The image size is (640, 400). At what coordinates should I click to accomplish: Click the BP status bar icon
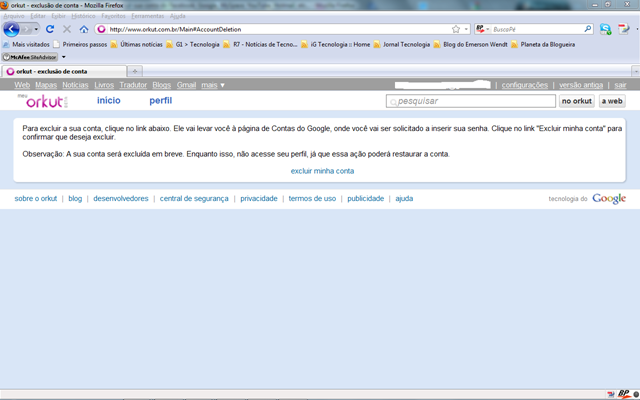tap(624, 394)
